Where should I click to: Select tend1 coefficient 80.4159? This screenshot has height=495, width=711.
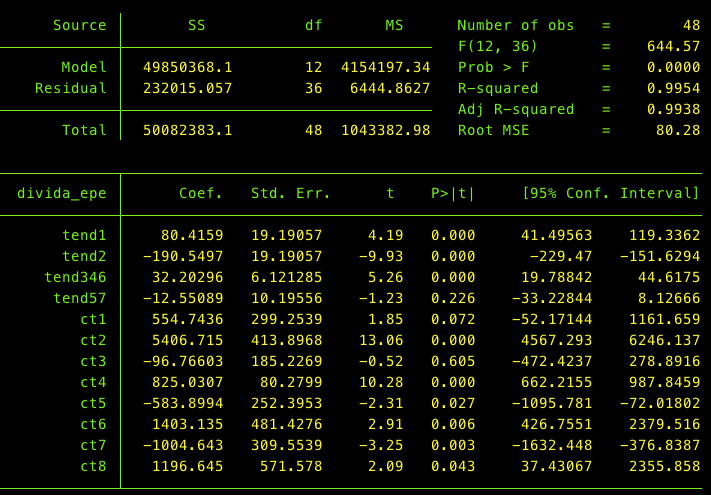pyautogui.click(x=192, y=235)
